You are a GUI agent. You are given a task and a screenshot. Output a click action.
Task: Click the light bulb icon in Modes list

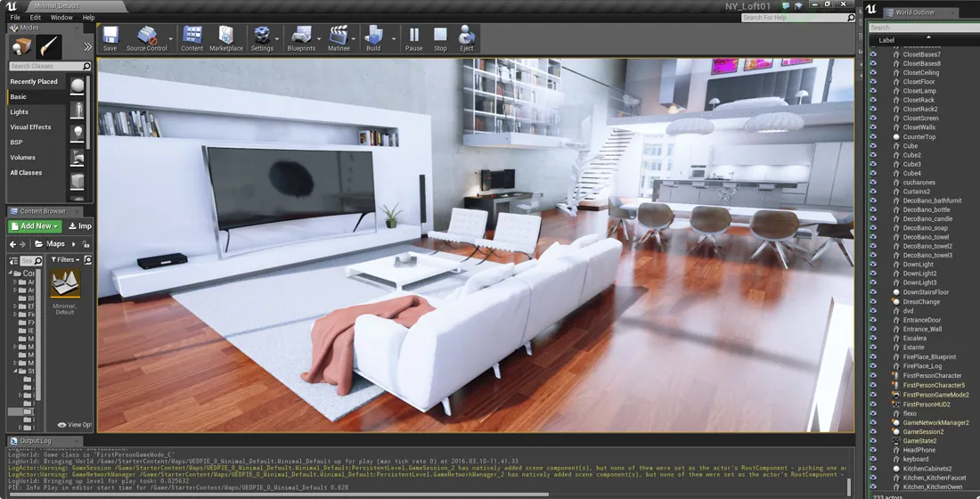[77, 133]
